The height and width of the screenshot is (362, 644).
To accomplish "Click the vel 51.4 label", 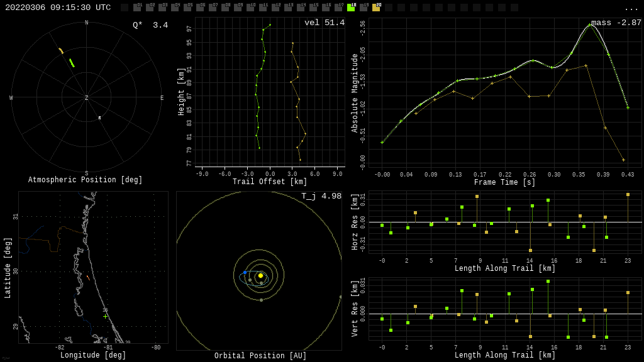I will pos(324,23).
